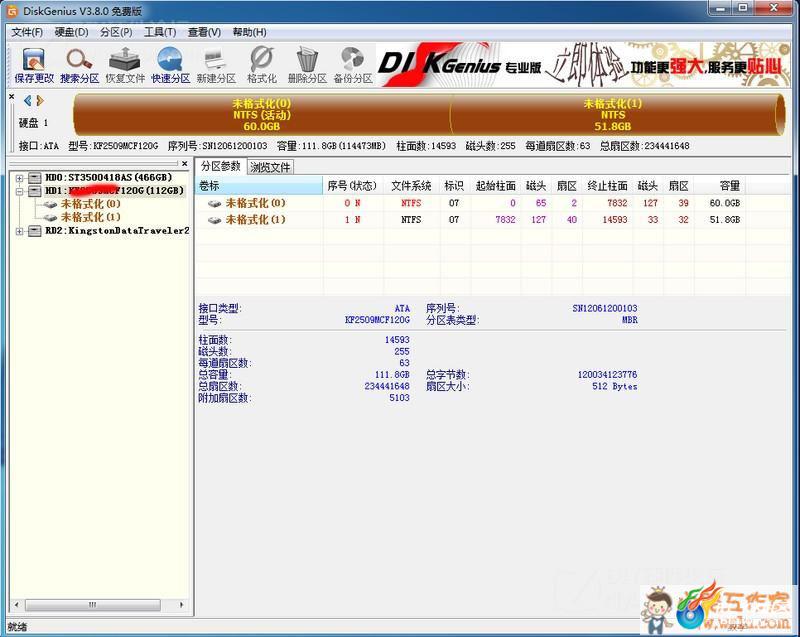Click the DiskGenius app icon in the title bar
This screenshot has width=800, height=637.
coord(11,11)
